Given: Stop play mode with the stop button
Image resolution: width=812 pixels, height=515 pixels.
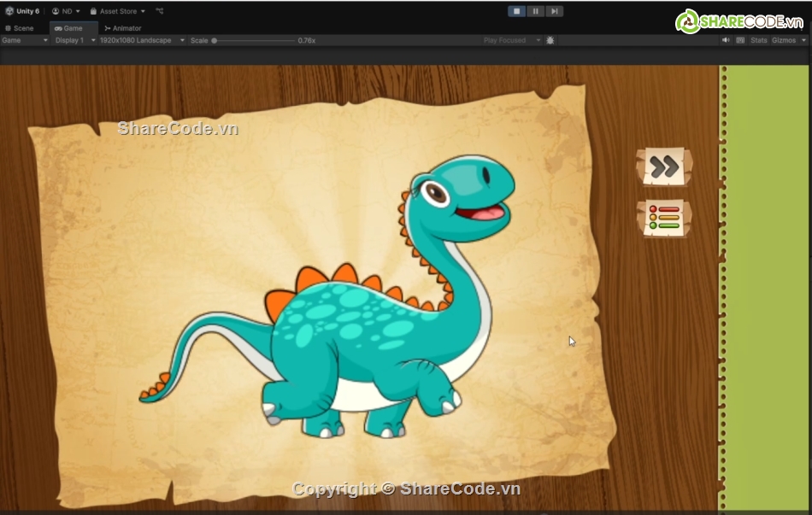Looking at the screenshot, I should point(516,11).
